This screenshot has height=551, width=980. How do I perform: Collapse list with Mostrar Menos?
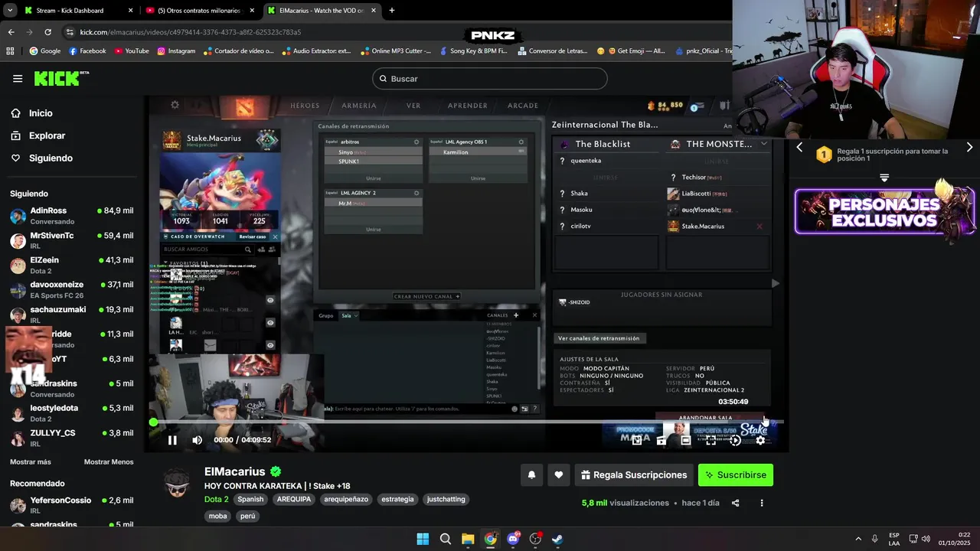(109, 462)
